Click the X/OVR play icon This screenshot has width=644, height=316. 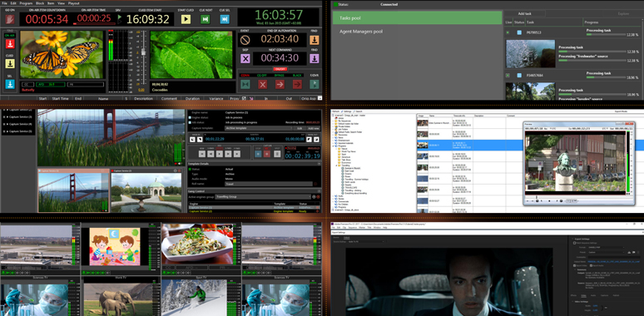(x=315, y=84)
